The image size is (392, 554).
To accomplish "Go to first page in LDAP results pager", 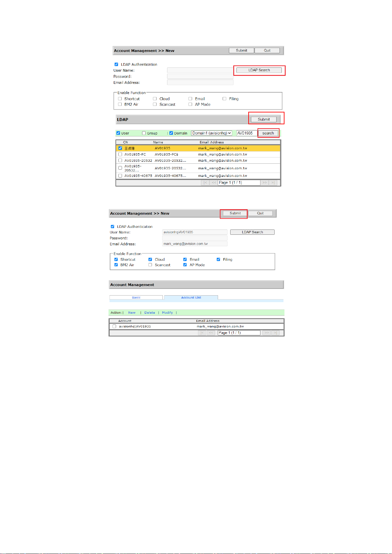I will click(205, 183).
